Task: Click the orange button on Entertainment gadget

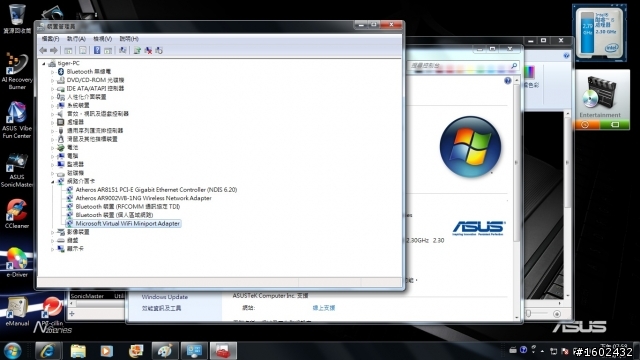Action: (x=585, y=124)
